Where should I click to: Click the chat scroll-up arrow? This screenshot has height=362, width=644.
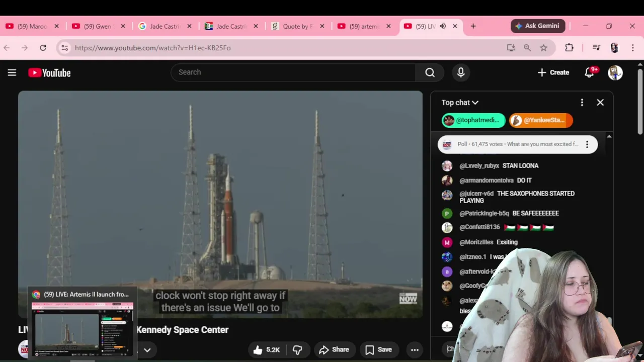[x=609, y=136]
